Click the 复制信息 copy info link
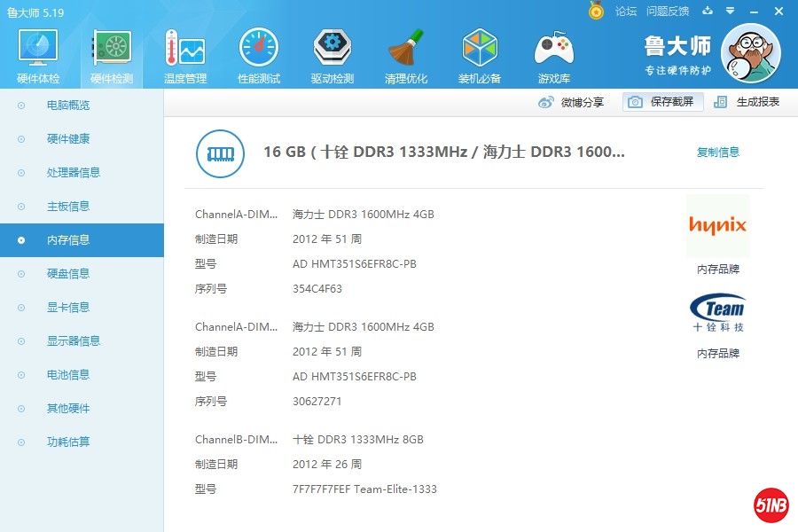The image size is (798, 532). (718, 153)
